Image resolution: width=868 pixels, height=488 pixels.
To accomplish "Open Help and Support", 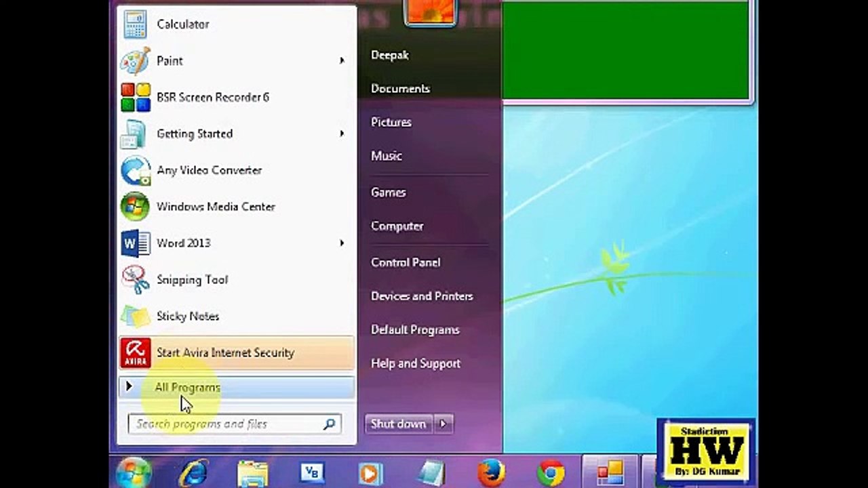I will (416, 364).
